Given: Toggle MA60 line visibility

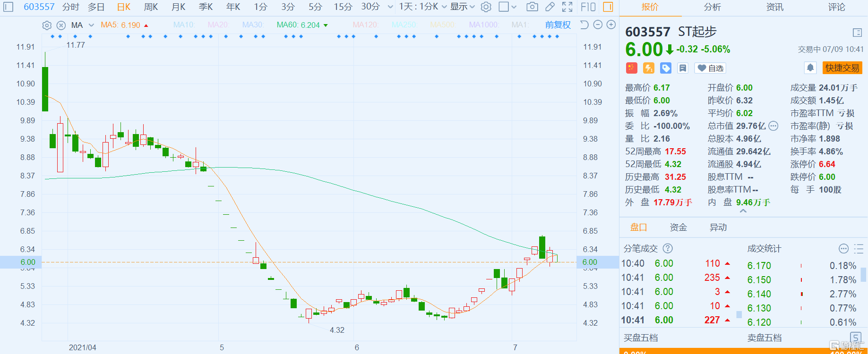Looking at the screenshot, I should tap(302, 25).
